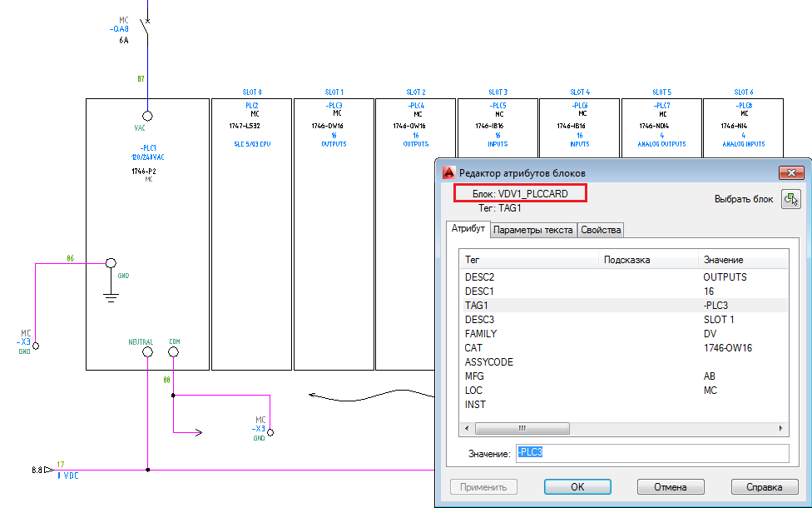Click the SLOT 4 label in the drawing
The width and height of the screenshot is (812, 508).
pyautogui.click(x=580, y=92)
